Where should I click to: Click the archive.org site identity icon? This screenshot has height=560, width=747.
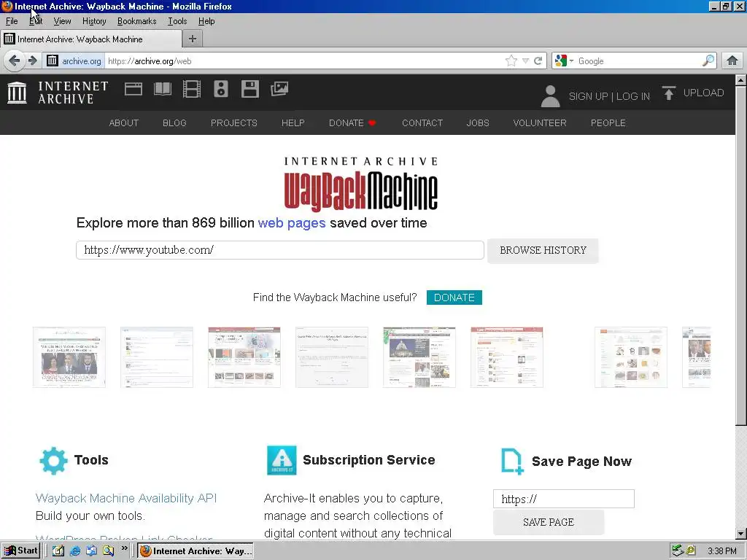coord(53,61)
